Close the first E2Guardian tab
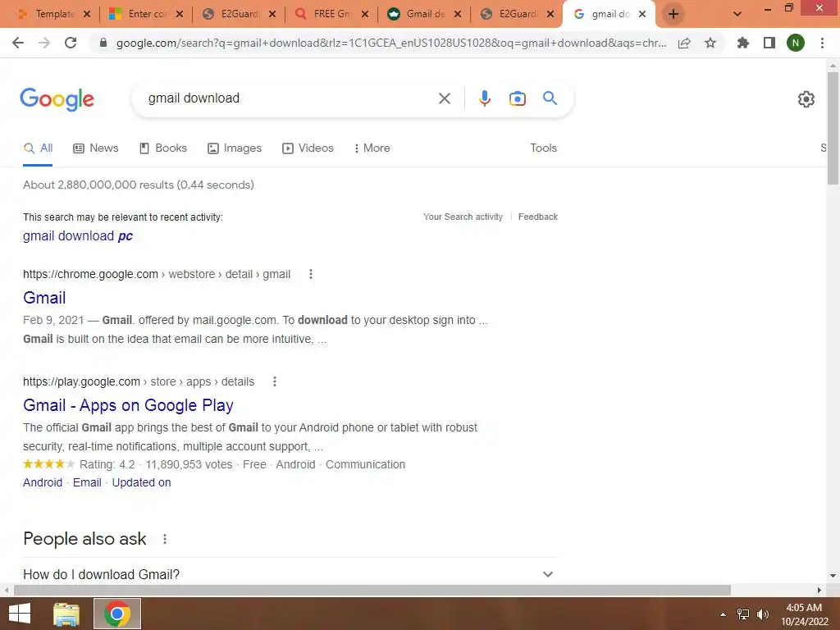 point(272,14)
